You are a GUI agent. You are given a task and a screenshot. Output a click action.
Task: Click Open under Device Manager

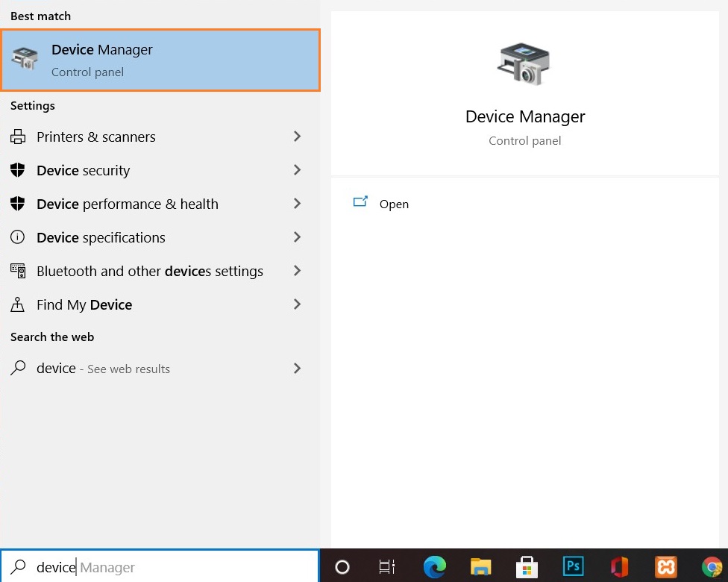tap(394, 204)
